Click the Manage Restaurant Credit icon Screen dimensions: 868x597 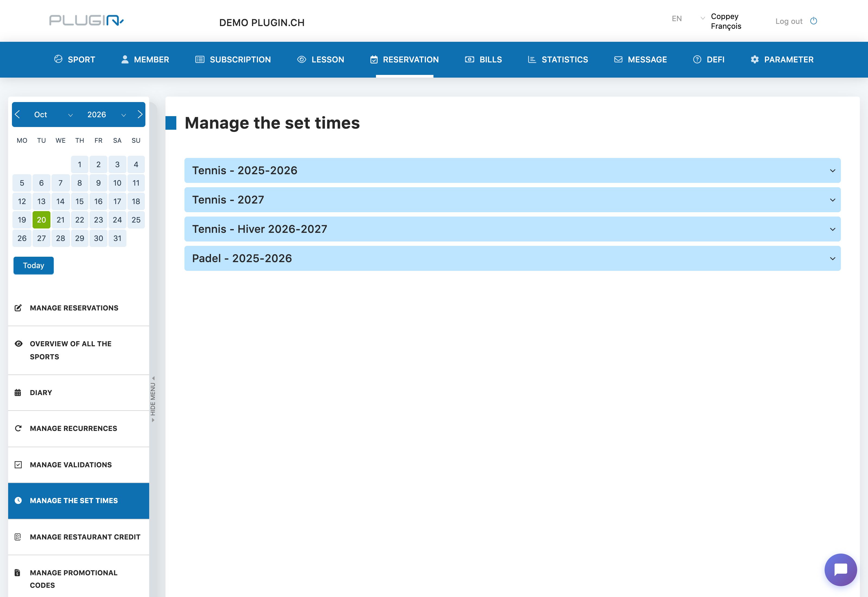(x=18, y=537)
